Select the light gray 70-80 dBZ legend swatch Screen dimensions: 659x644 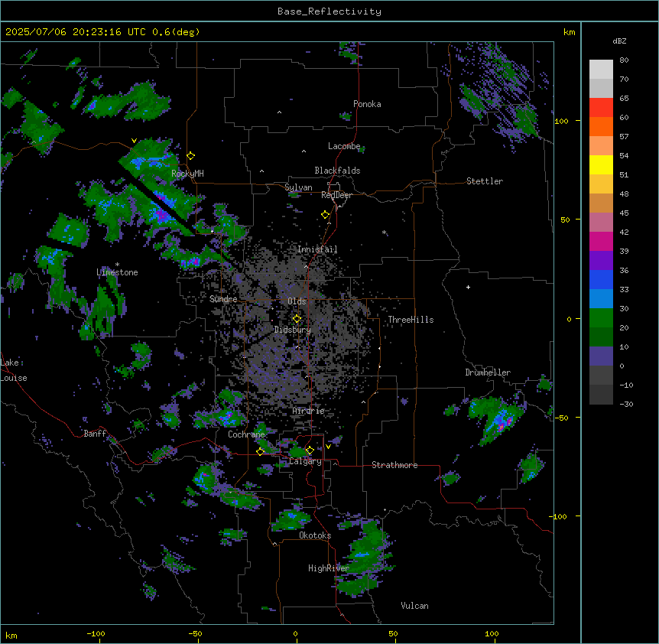click(601, 70)
